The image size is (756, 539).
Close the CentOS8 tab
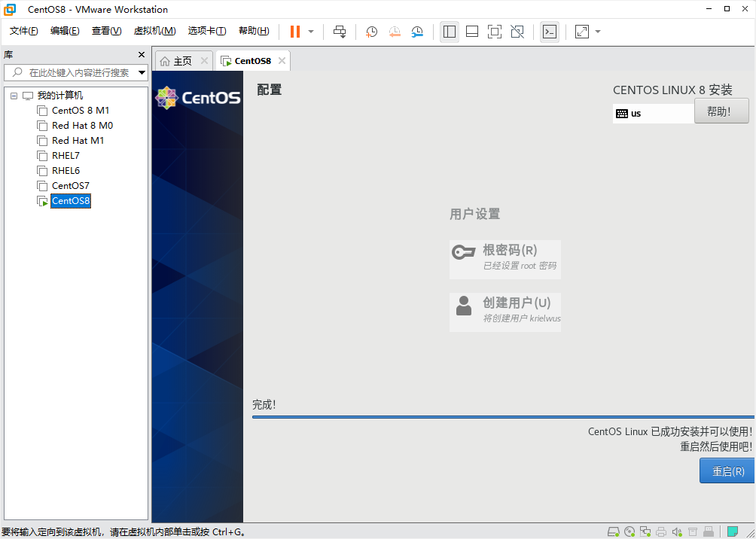tap(282, 61)
